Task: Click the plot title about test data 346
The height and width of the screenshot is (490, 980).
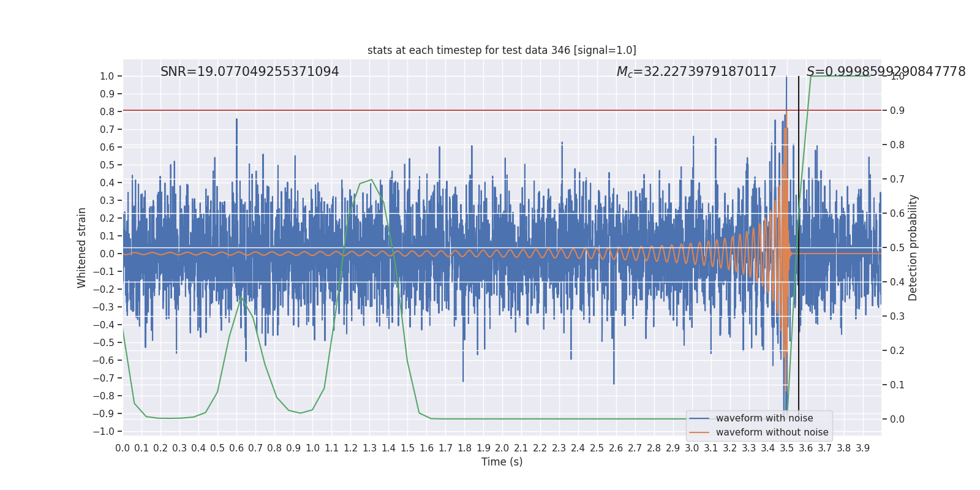Action: [x=502, y=50]
